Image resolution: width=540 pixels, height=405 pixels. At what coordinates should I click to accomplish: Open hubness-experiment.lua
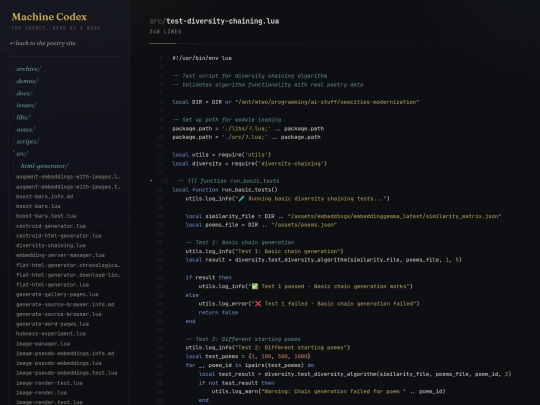click(51, 334)
